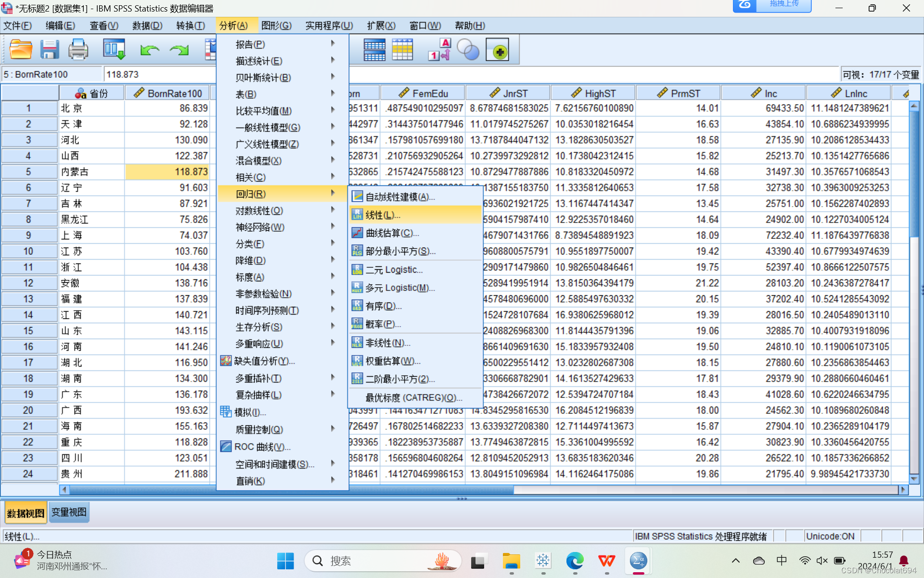The width and height of the screenshot is (924, 578).
Task: Open the 图形(G) menu in menu bar
Action: (x=276, y=26)
